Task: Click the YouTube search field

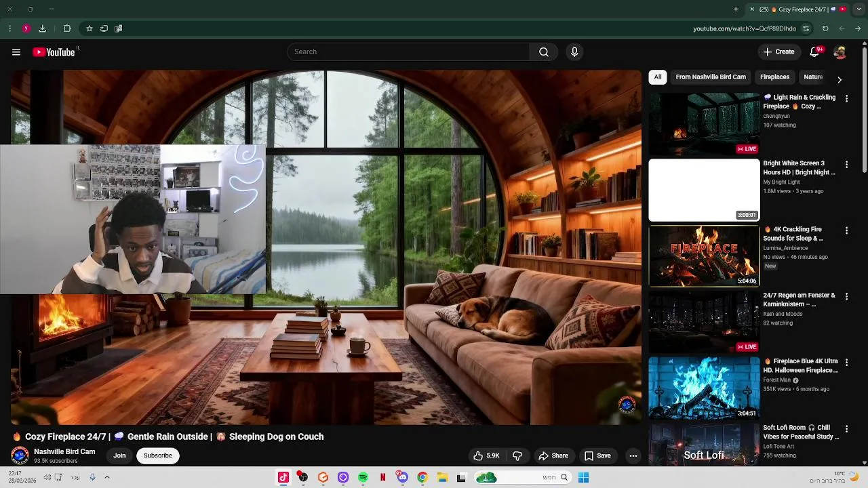Action: (409, 52)
